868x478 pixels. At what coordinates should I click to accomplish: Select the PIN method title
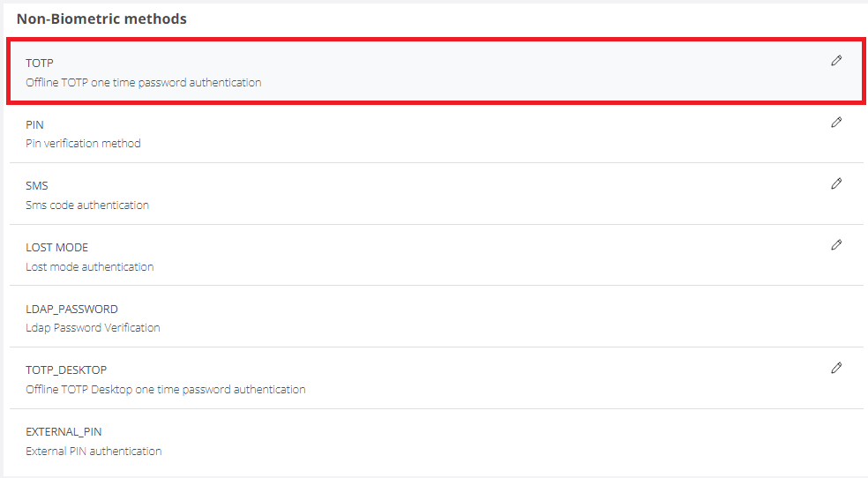click(x=34, y=125)
